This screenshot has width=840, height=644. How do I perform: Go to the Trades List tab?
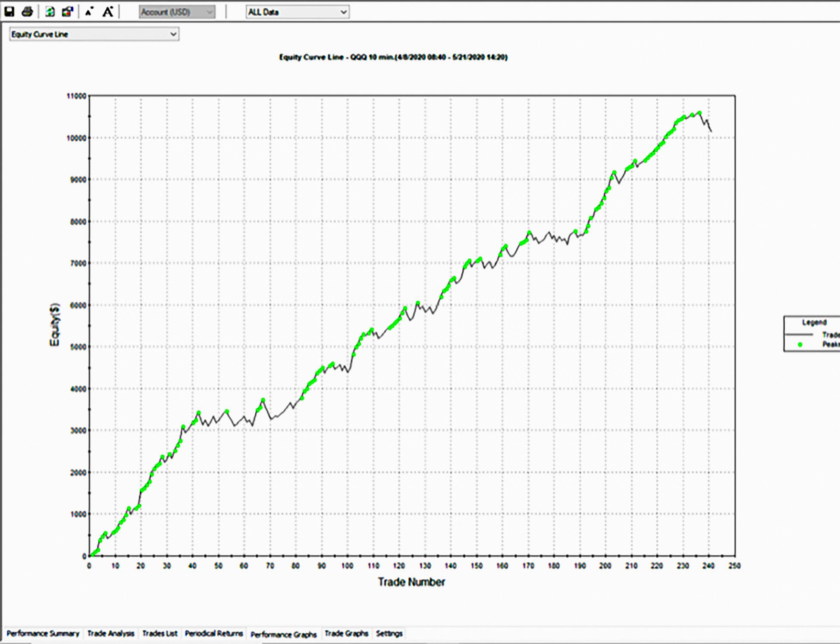click(x=160, y=633)
